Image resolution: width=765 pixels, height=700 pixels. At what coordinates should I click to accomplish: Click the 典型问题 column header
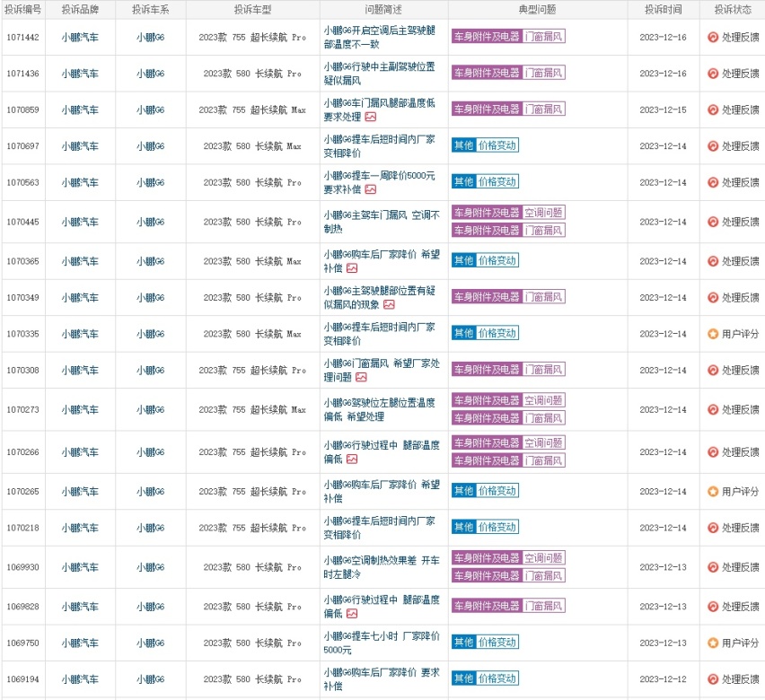click(537, 10)
